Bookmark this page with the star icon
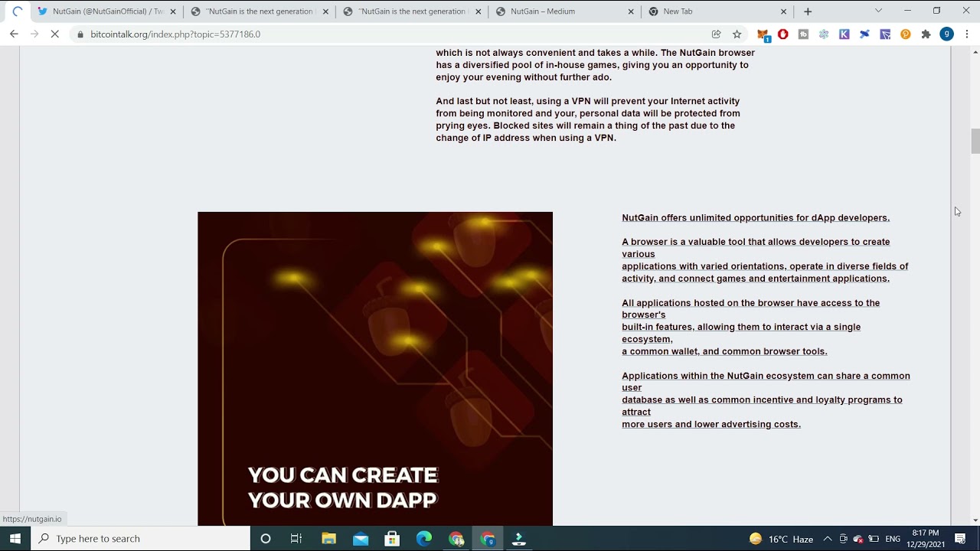The height and width of the screenshot is (551, 980). tap(737, 34)
